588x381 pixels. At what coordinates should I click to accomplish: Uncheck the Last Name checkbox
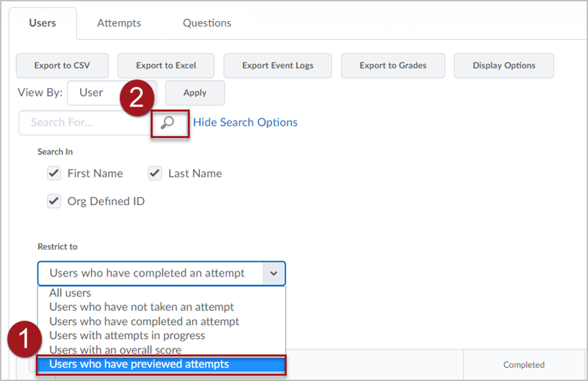pos(155,174)
